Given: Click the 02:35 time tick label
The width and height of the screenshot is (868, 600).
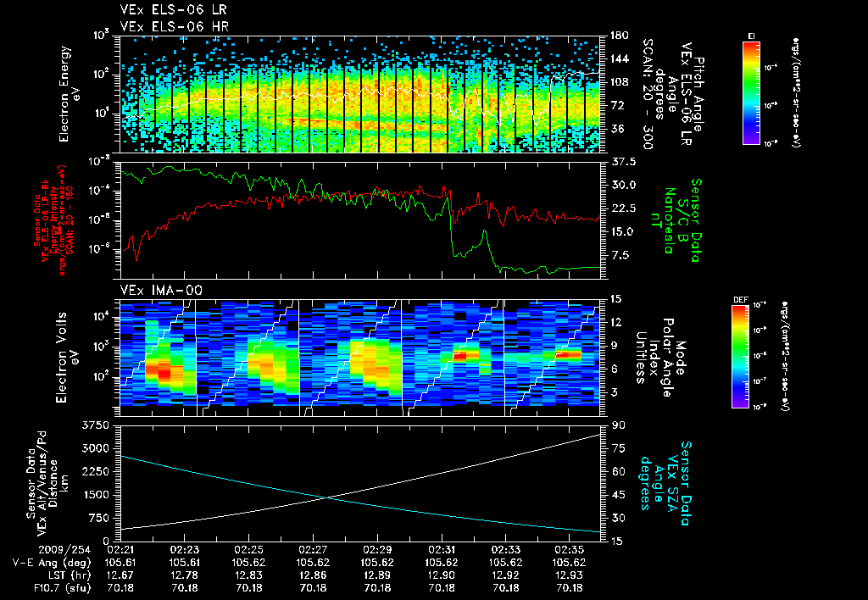Looking at the screenshot, I should click(x=570, y=550).
